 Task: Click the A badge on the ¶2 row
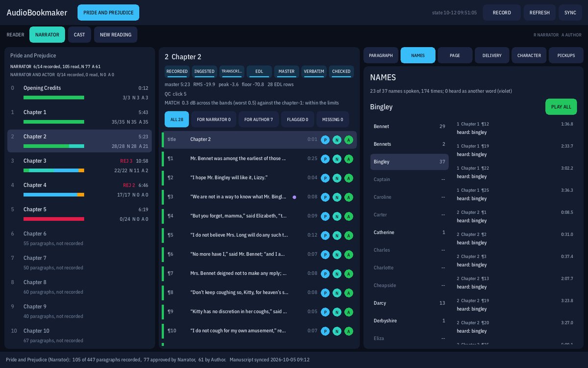click(x=349, y=178)
